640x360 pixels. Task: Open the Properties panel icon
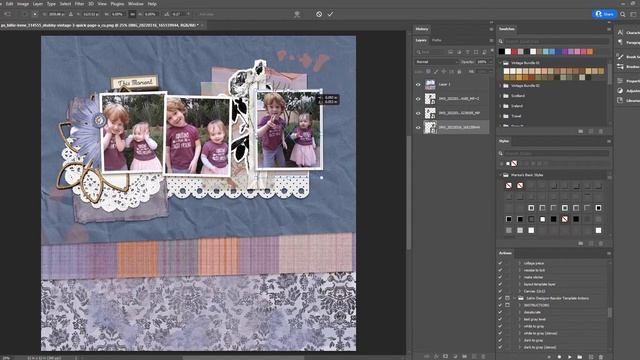[x=620, y=80]
